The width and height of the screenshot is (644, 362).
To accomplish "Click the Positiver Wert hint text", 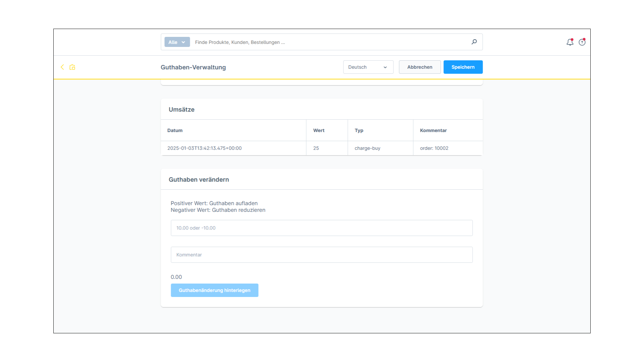I will point(214,203).
